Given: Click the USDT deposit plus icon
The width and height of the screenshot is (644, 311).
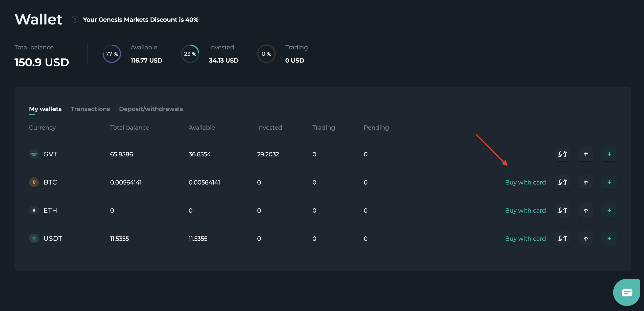Looking at the screenshot, I should click(x=609, y=238).
